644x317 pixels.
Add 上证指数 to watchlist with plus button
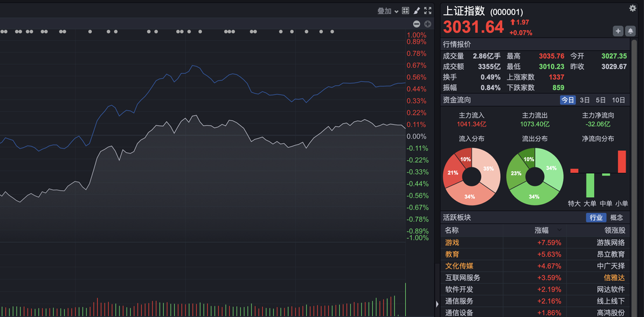pos(618,30)
